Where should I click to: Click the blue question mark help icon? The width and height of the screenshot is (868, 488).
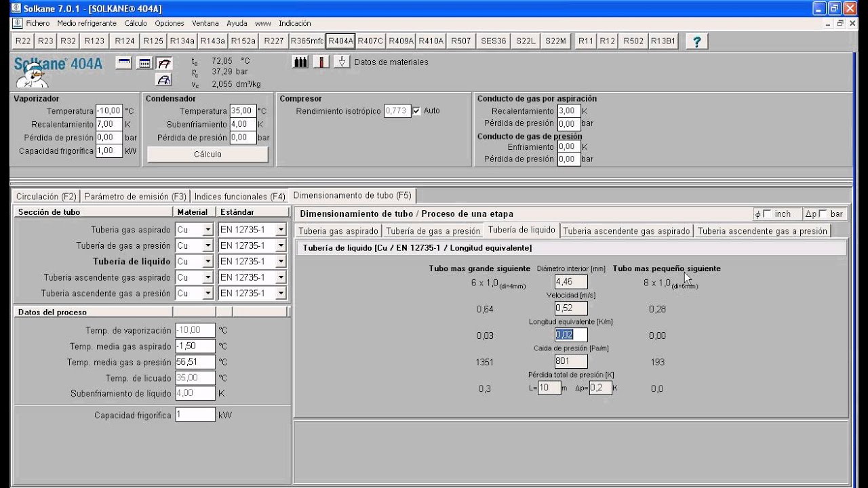point(696,41)
